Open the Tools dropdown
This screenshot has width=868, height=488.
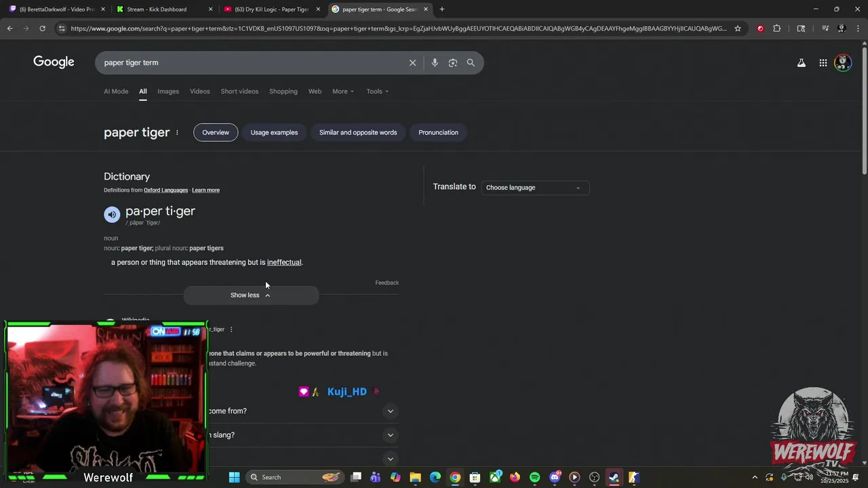[378, 91]
